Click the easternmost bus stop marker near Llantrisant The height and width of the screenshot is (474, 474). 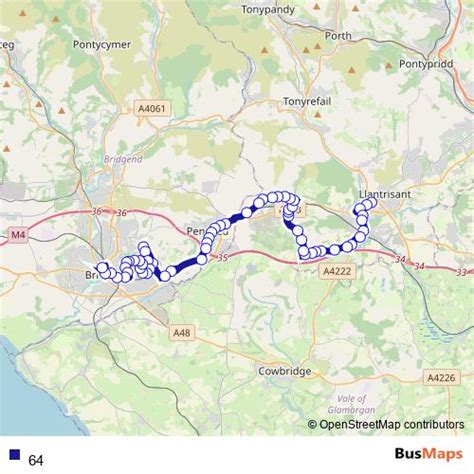click(371, 202)
